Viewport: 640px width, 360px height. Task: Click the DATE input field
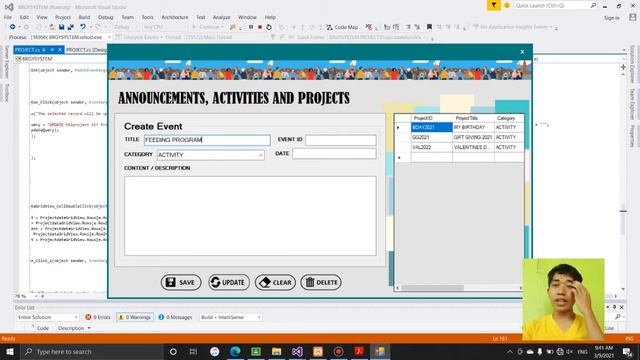334,154
